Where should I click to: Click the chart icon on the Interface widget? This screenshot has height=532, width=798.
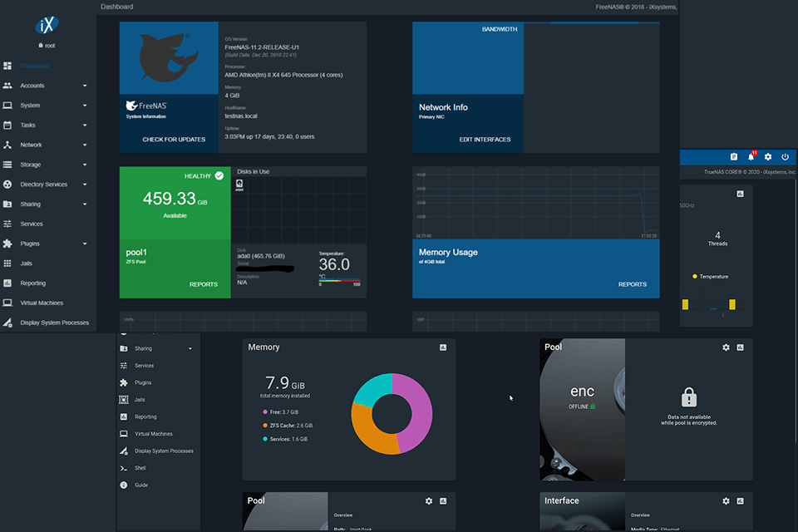(740, 501)
